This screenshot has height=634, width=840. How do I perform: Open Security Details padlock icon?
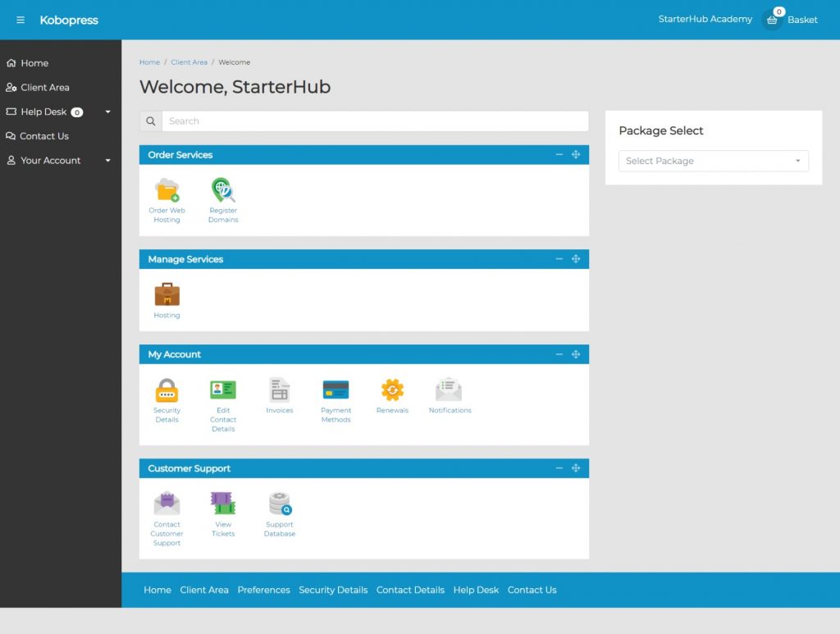click(x=167, y=390)
